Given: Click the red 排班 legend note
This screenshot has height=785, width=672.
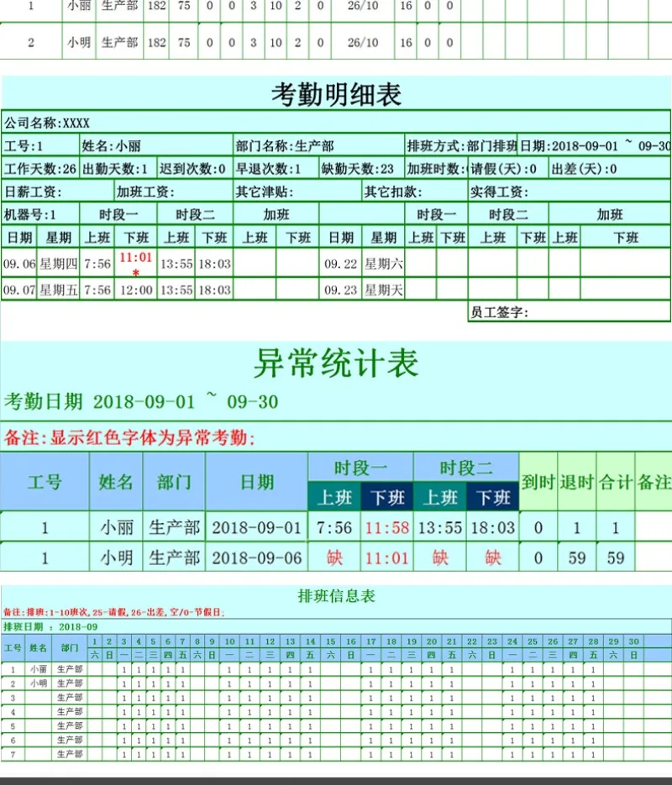Looking at the screenshot, I should tap(113, 612).
